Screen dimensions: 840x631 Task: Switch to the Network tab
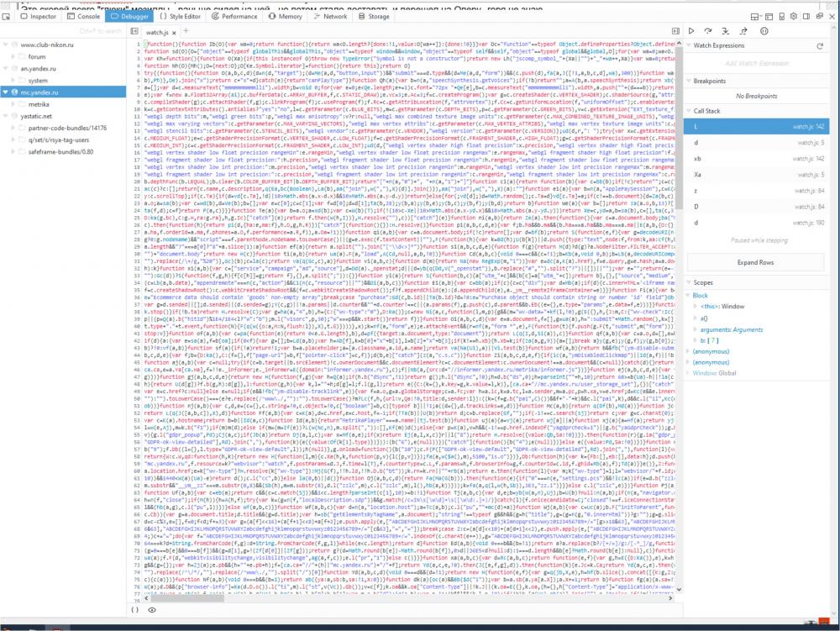tap(330, 17)
